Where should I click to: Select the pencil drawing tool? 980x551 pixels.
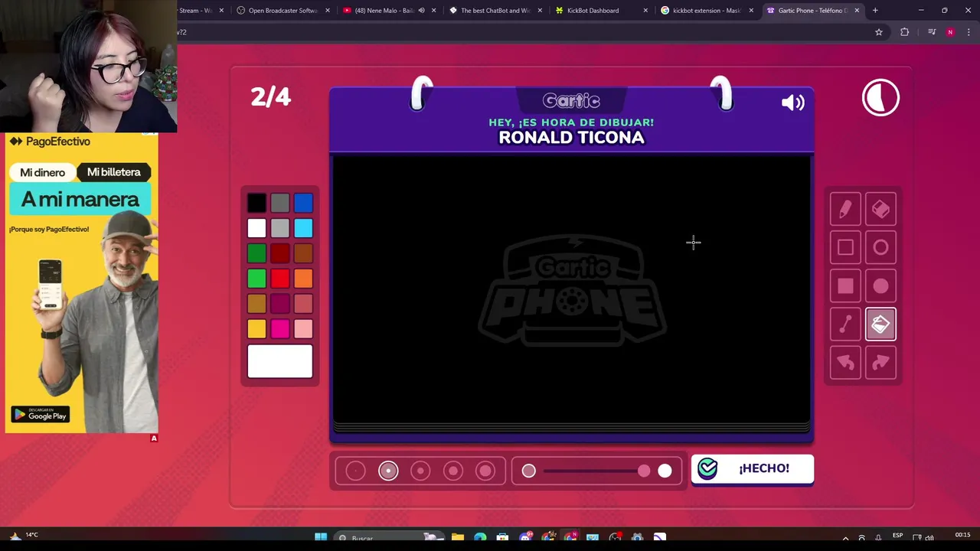(x=845, y=209)
